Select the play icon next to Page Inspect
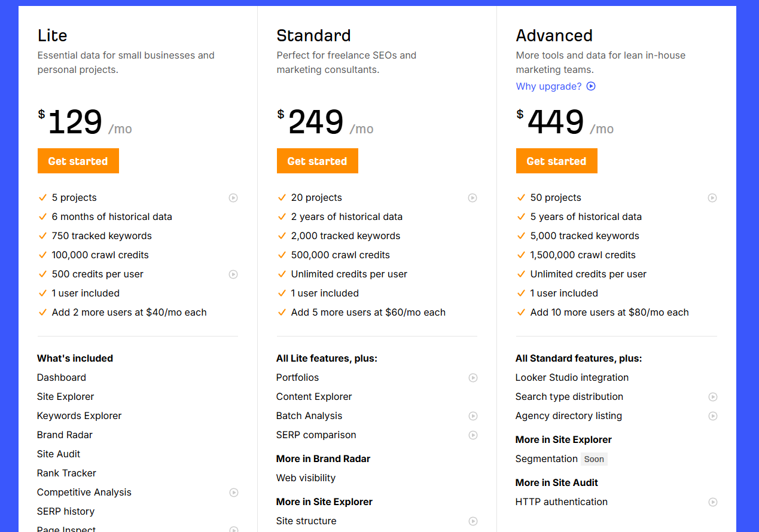 click(x=233, y=530)
